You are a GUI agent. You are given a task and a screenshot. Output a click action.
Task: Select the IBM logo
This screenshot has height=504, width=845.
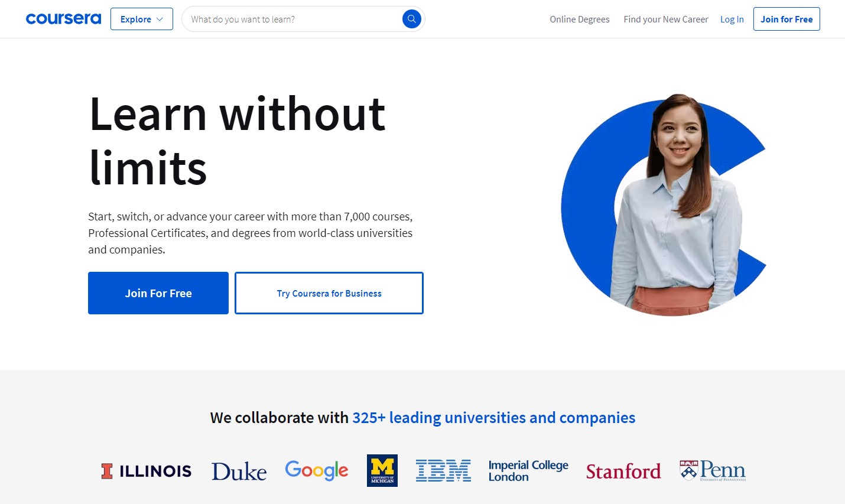pos(443,469)
